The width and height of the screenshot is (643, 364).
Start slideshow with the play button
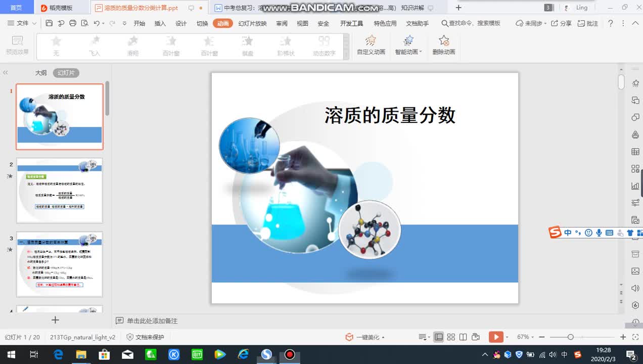pyautogui.click(x=496, y=336)
